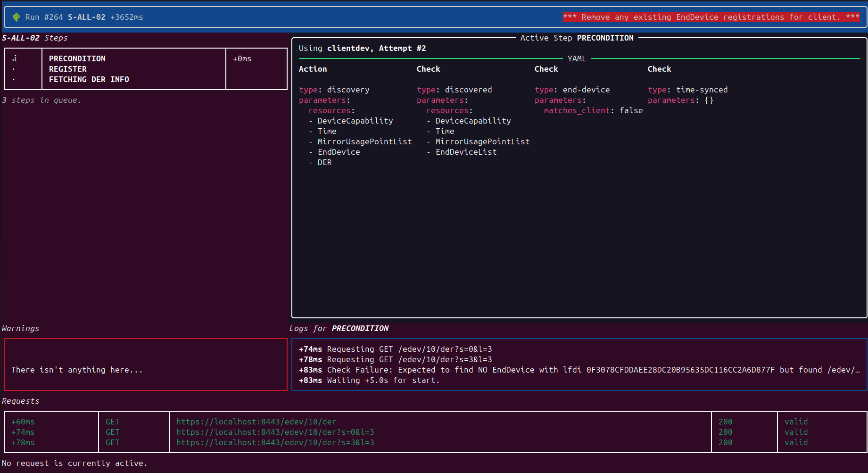The height and width of the screenshot is (473, 868).
Task: Switch to the Logs for PRECONDITION panel
Action: click(x=339, y=328)
